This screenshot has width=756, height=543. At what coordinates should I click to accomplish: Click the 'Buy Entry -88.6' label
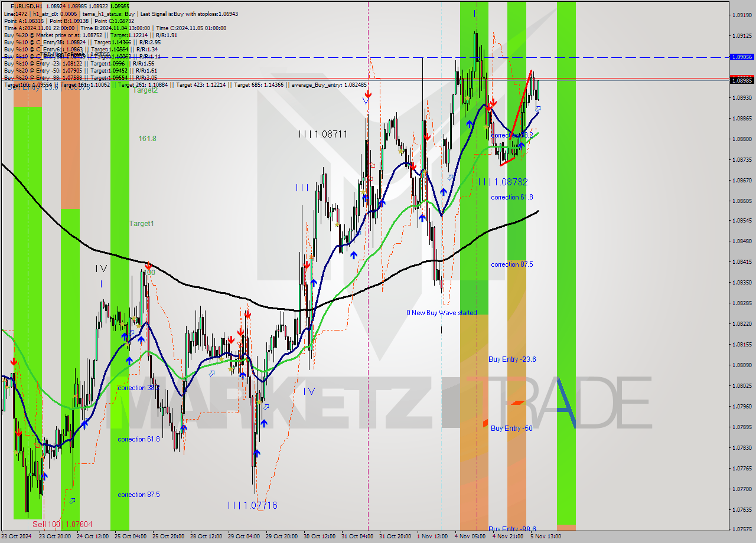[x=512, y=529]
